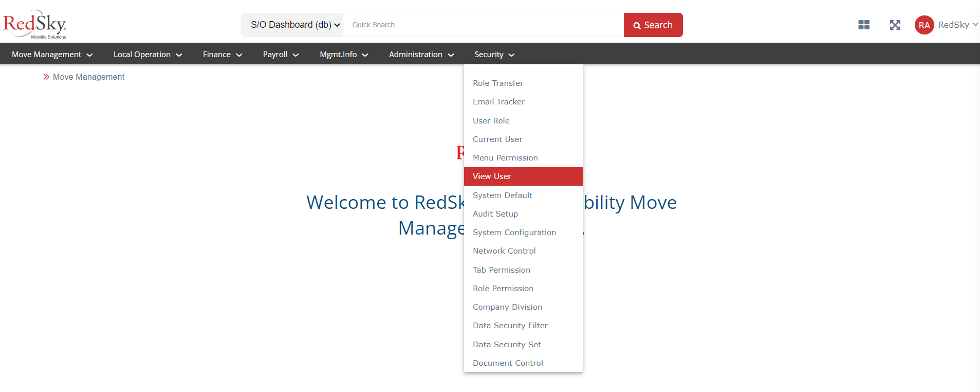Click the red Search button
The image size is (980, 392).
pos(653,25)
